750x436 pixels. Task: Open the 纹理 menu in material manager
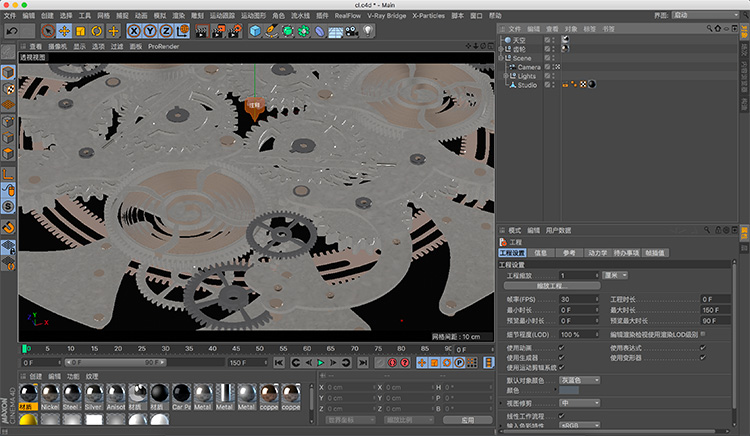tap(92, 377)
